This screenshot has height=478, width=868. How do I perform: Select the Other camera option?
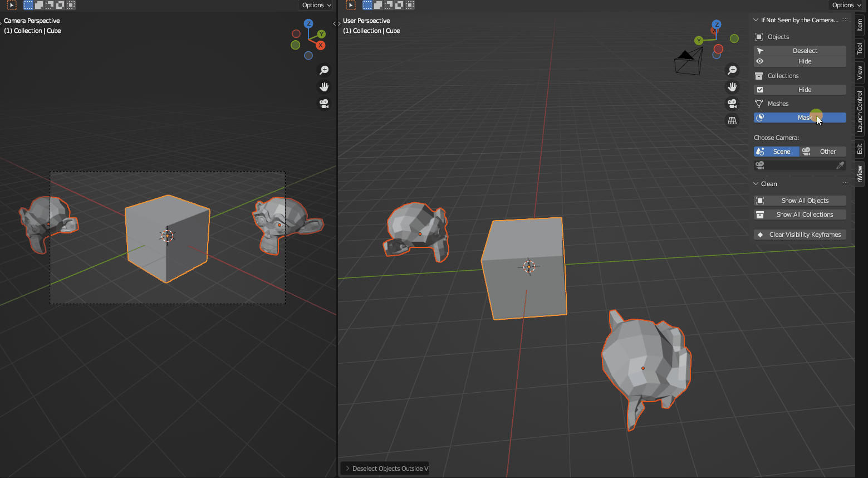[823, 152]
